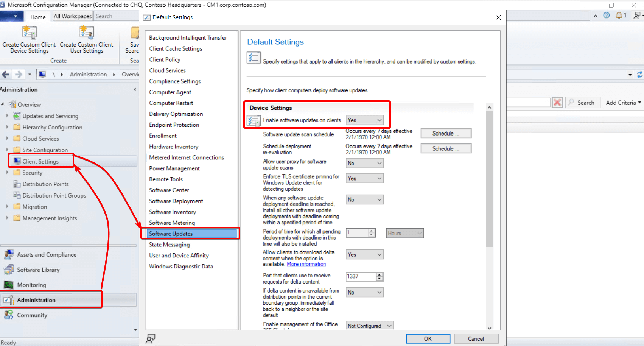Expand the Security folder

pos(7,173)
